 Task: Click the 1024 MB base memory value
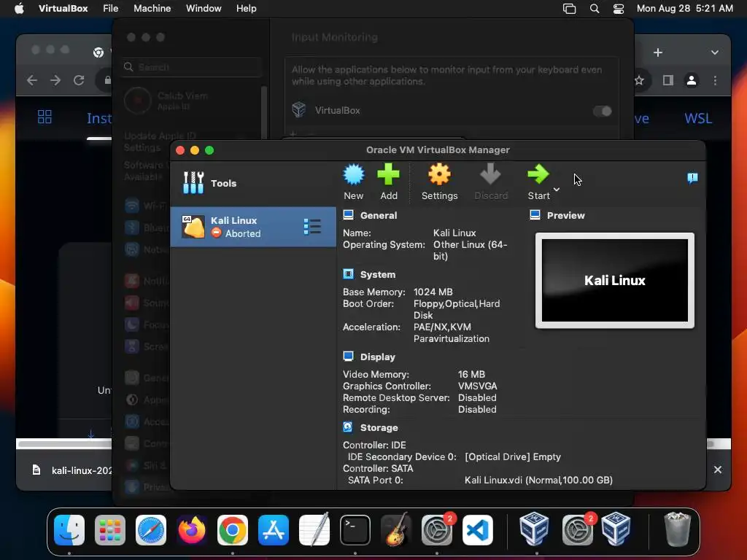tap(433, 292)
